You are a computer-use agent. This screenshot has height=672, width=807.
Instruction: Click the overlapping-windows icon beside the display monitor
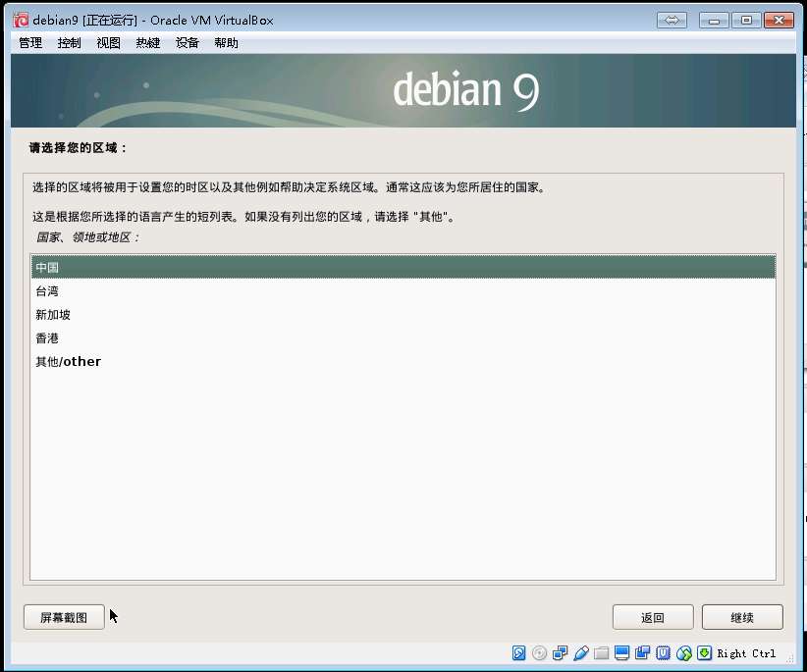pos(642,653)
